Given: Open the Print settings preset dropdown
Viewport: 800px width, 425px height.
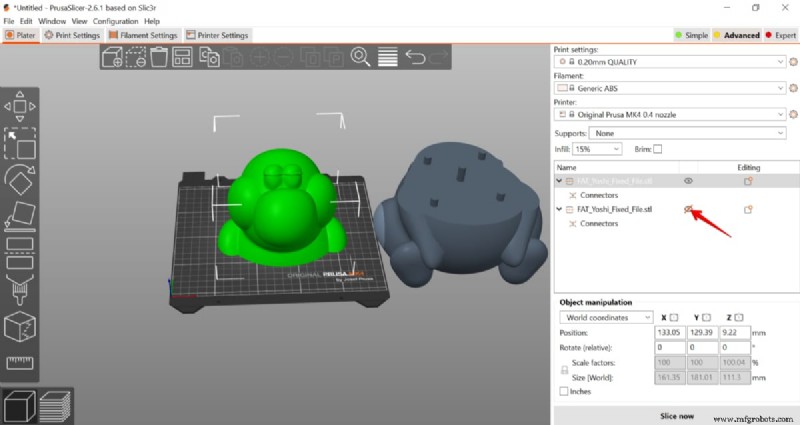Looking at the screenshot, I should point(670,62).
